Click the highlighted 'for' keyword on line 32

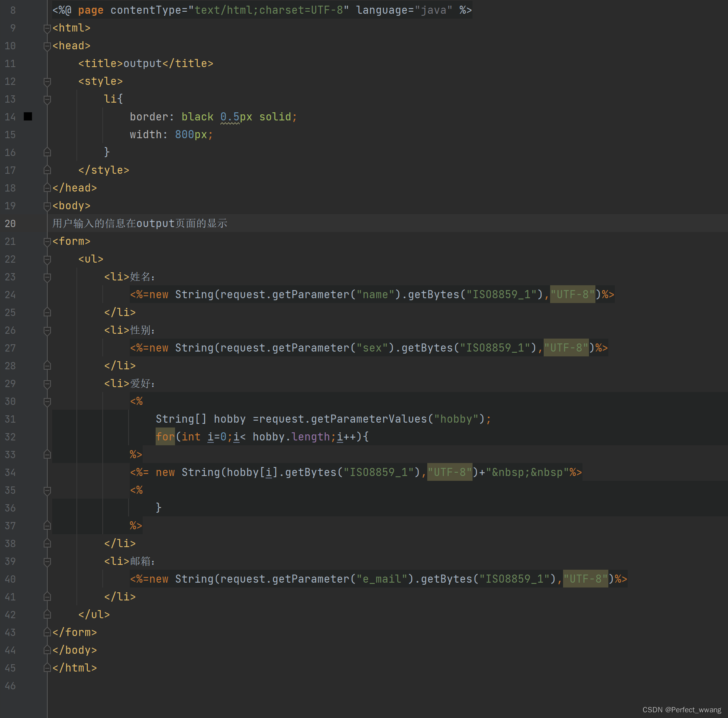click(x=165, y=437)
